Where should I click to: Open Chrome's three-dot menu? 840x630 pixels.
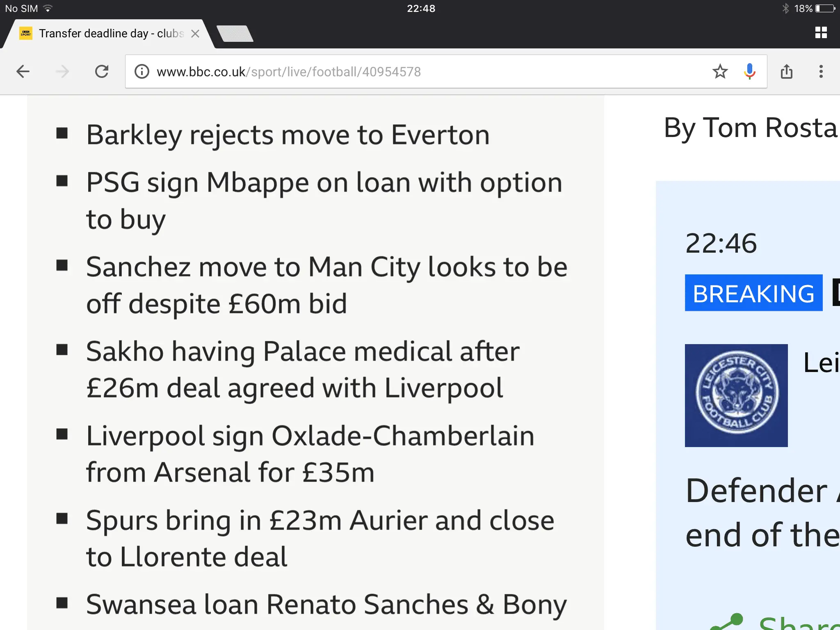821,72
